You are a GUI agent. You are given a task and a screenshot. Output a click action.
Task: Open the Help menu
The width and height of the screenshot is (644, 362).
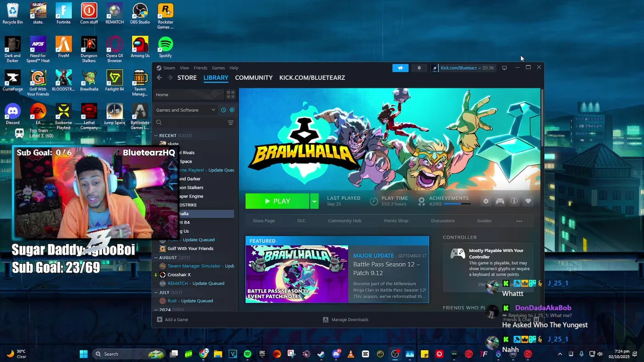coord(234,68)
